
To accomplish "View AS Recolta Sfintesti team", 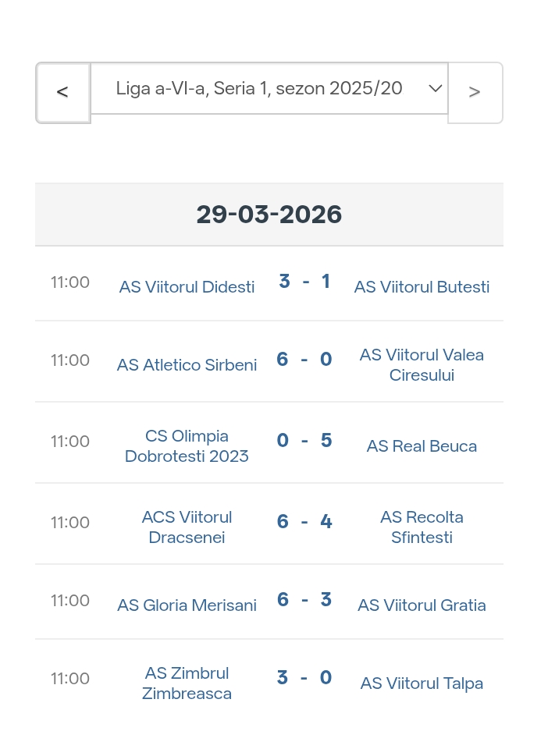I will coord(422,527).
